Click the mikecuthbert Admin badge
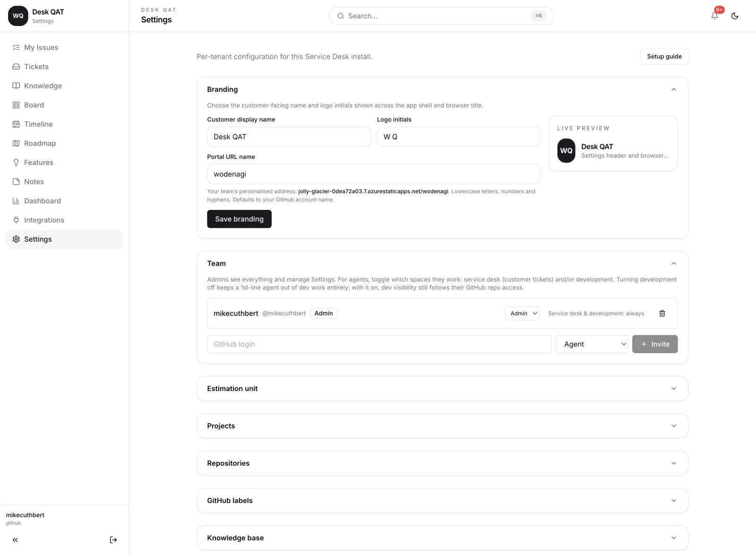This screenshot has height=555, width=756. [324, 313]
